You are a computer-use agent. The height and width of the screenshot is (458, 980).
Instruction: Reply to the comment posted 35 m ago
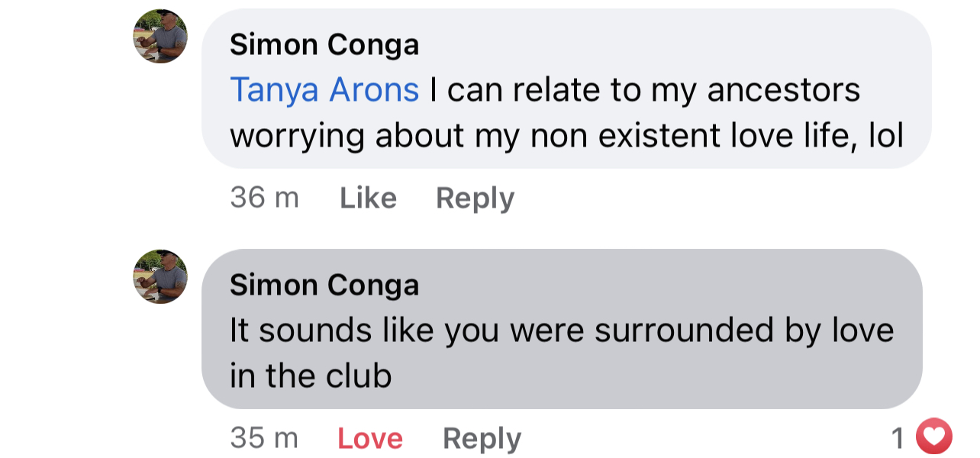(x=482, y=439)
